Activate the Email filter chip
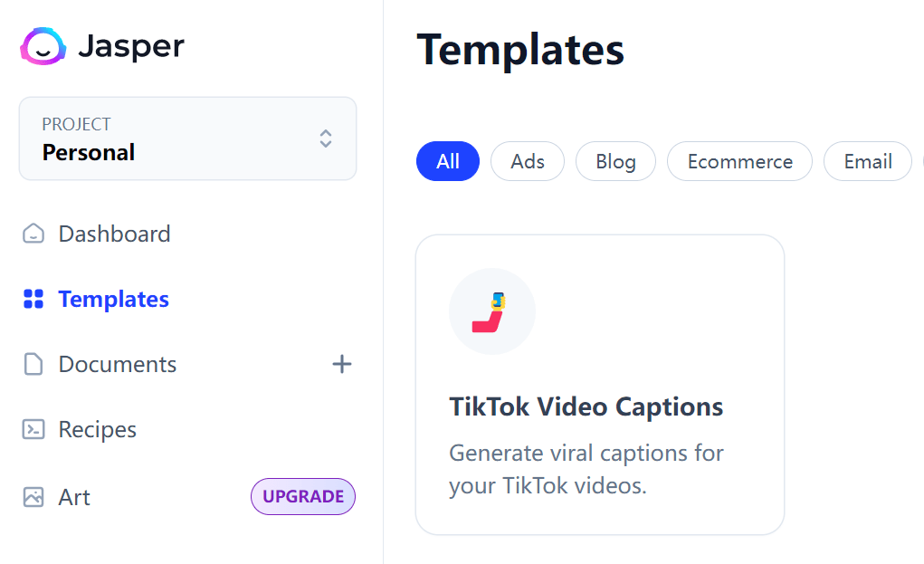Viewport: 924px width, 564px height. click(x=867, y=161)
